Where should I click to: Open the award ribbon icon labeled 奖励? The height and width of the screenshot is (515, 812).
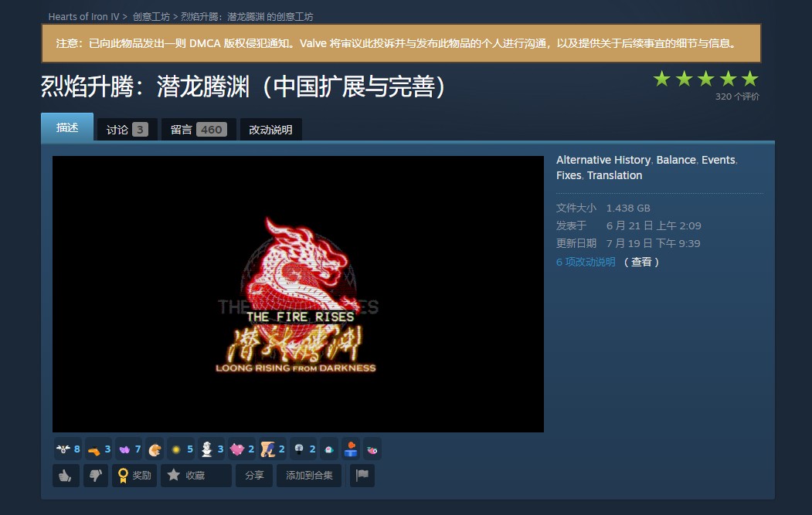135,476
